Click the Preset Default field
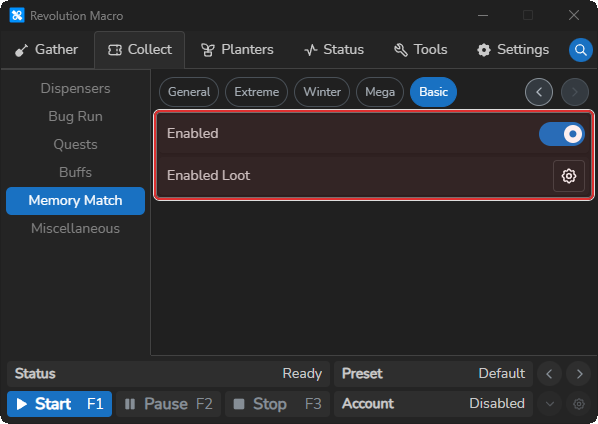Viewport: 598px width, 424px height. click(433, 374)
